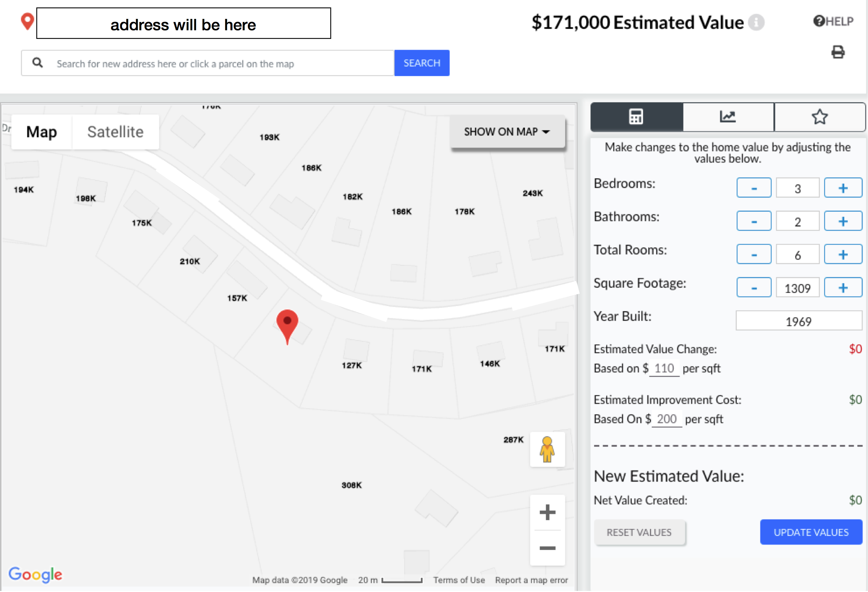Zoom out on the map
Viewport: 868px width, 592px height.
tap(547, 548)
